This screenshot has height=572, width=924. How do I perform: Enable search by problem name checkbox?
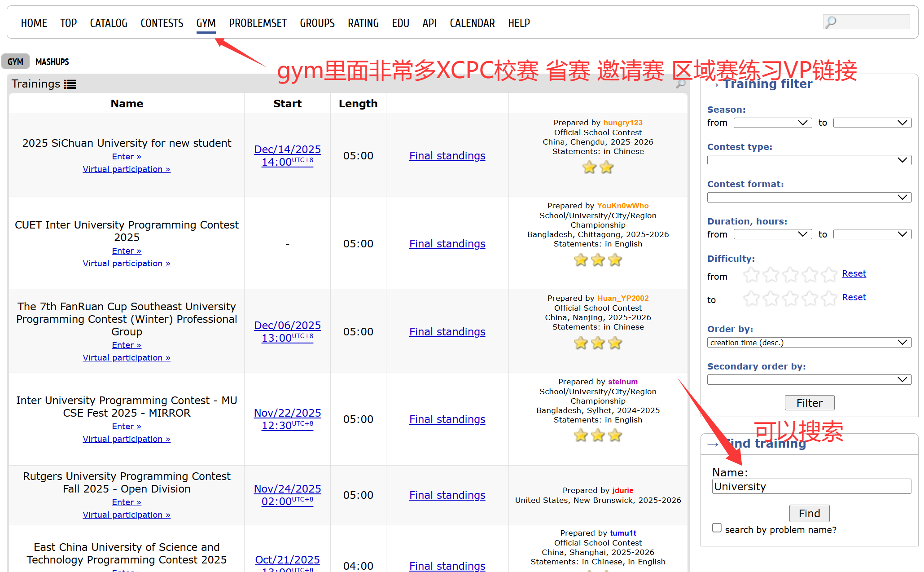pos(717,528)
